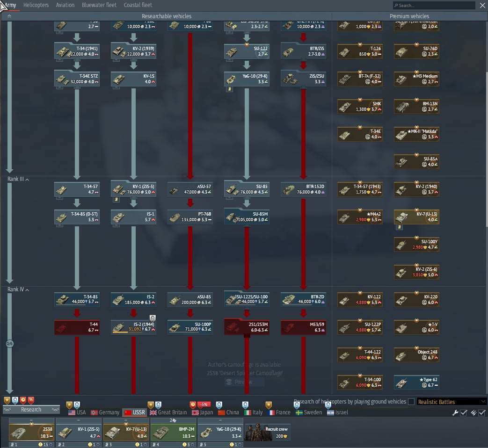Image resolution: width=488 pixels, height=448 pixels.
Task: Switch to the Helicopters tab
Action: (36, 5)
